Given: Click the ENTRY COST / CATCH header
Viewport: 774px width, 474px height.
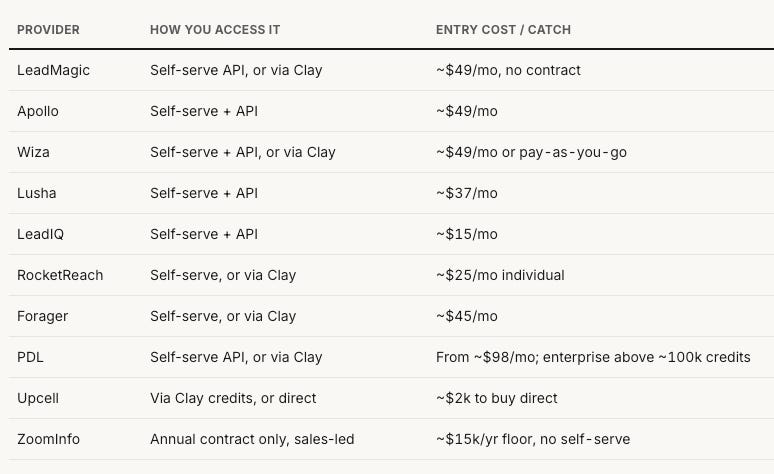Looking at the screenshot, I should tap(503, 30).
